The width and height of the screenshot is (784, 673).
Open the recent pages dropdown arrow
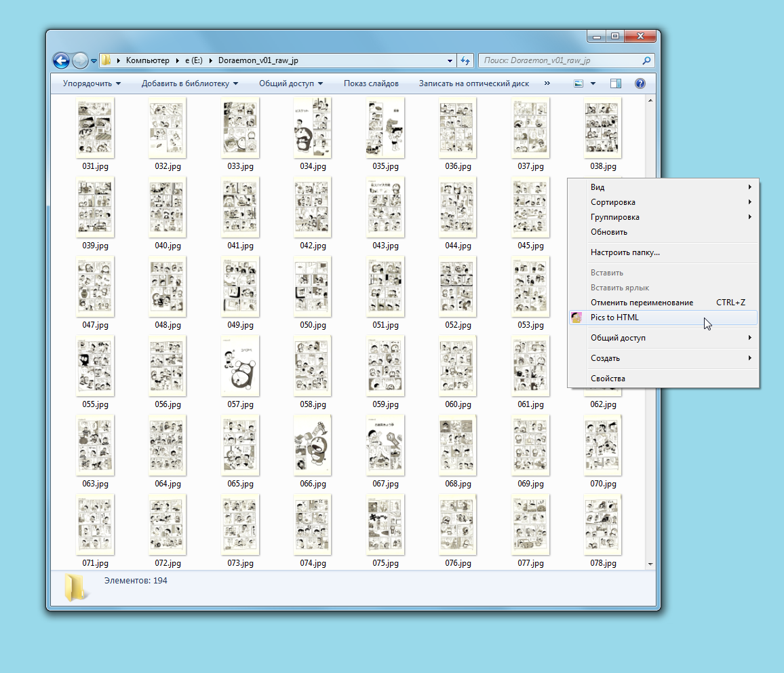[94, 60]
